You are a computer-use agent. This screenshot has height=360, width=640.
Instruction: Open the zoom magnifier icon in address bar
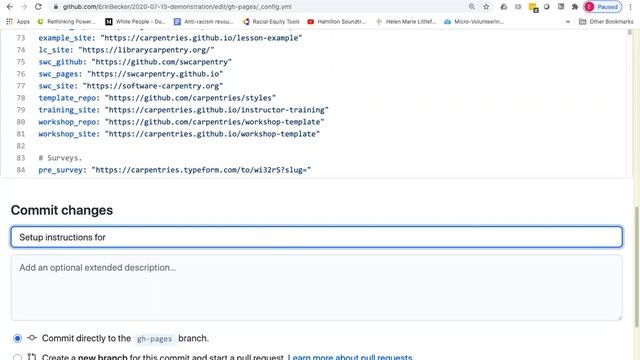(471, 7)
